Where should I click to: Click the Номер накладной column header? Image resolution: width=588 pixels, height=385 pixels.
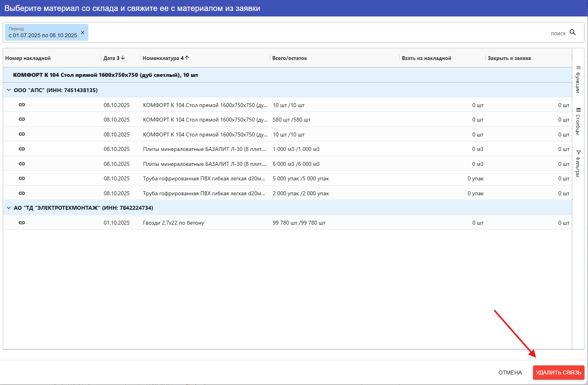28,58
